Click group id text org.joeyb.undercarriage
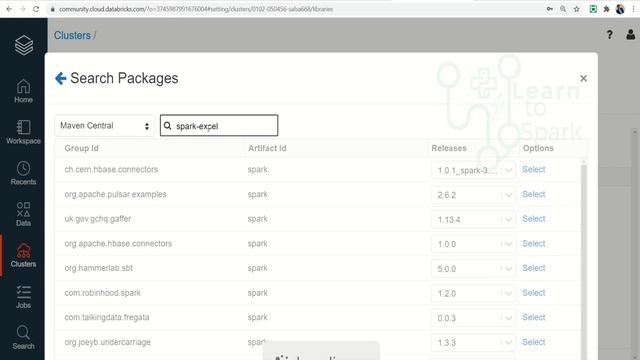This screenshot has width=640, height=360. coord(107,342)
